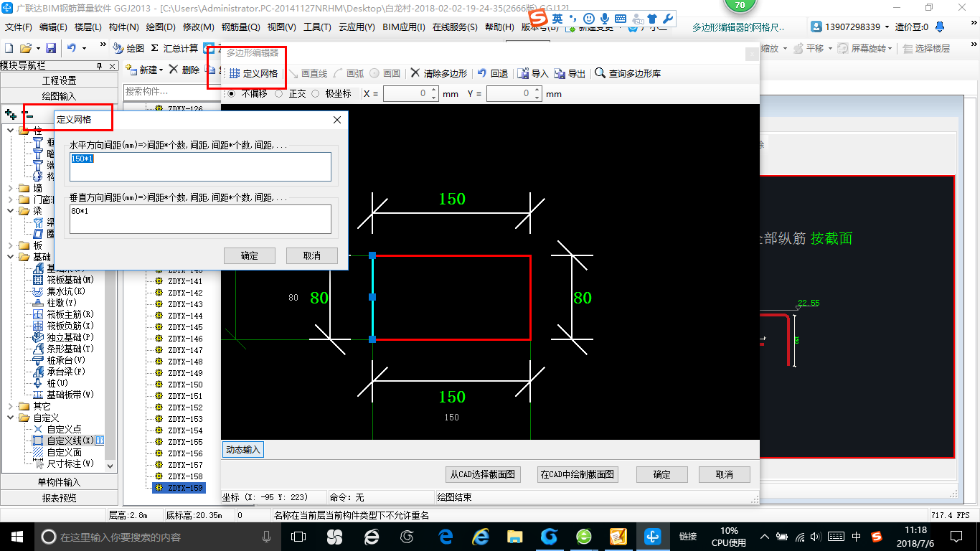
Task: Select 自定义点 tree item
Action: (65, 429)
